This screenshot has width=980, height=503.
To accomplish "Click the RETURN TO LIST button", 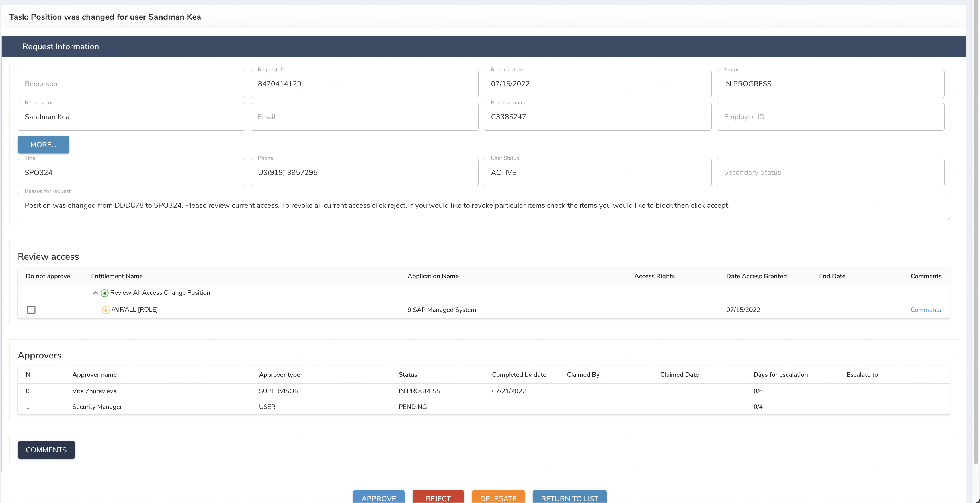I will (569, 498).
